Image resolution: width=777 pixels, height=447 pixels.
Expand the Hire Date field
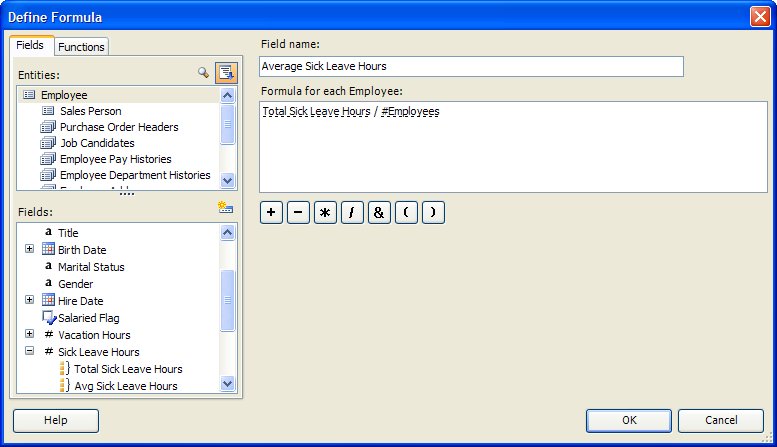coord(30,300)
